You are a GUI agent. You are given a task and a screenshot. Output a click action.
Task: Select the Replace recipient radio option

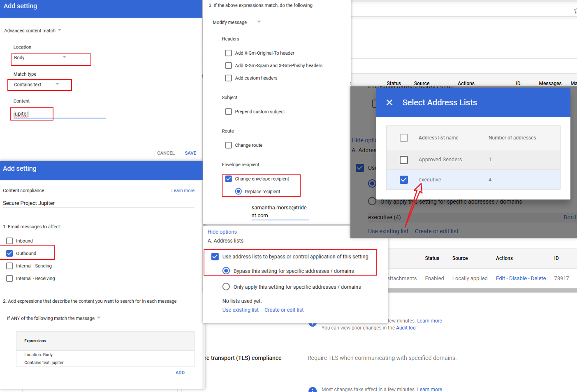[239, 192]
